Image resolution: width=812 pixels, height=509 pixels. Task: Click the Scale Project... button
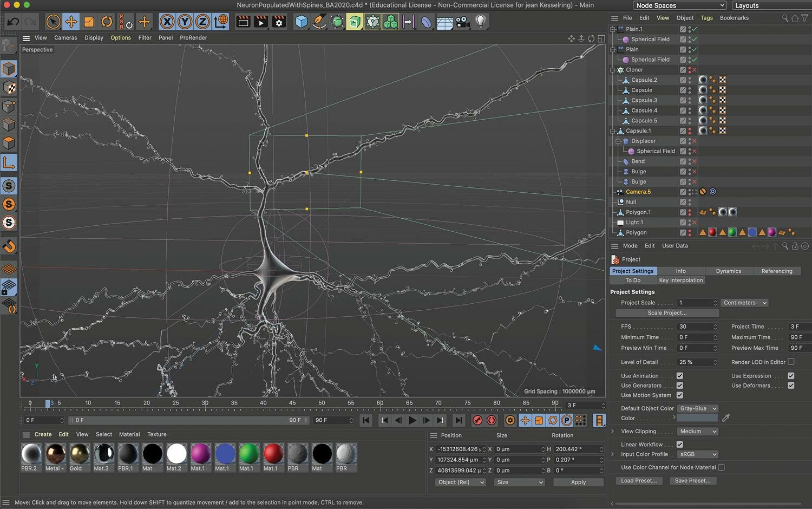(667, 313)
